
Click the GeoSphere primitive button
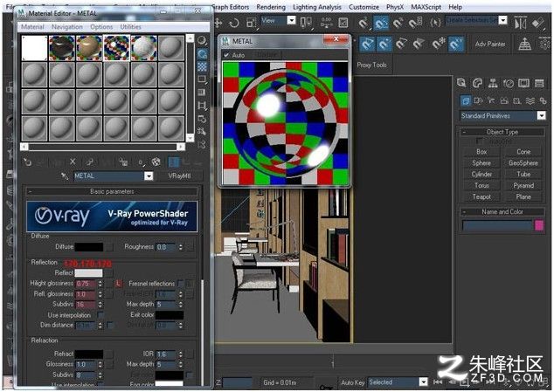coord(523,162)
